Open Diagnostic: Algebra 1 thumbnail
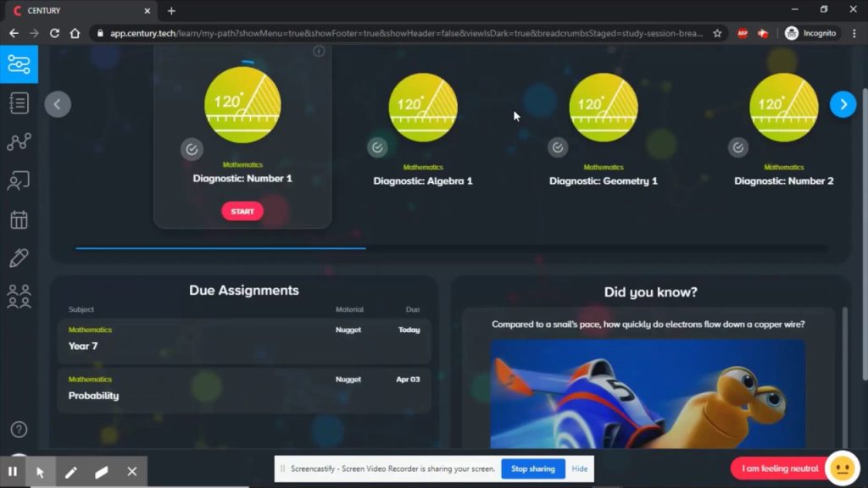The height and width of the screenshot is (488, 868). pos(423,108)
